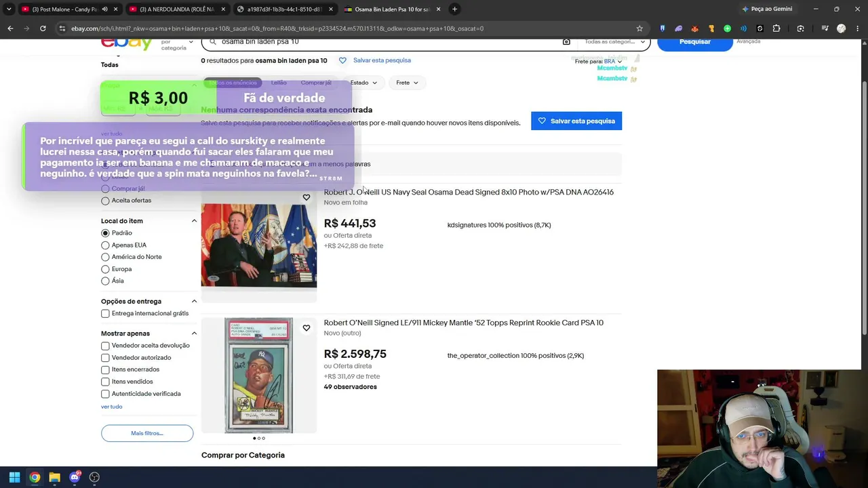Click the blue Salvar esta pesquisa button

point(576,121)
